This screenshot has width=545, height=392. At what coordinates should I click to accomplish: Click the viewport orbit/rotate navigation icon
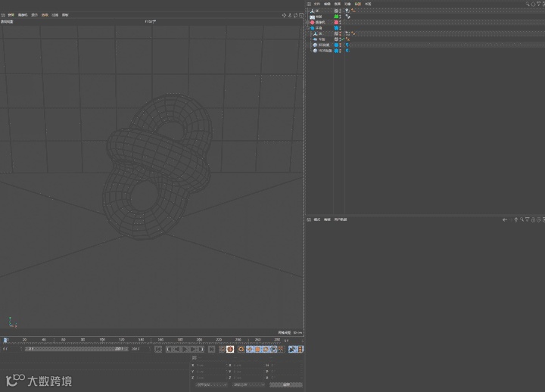[296, 15]
